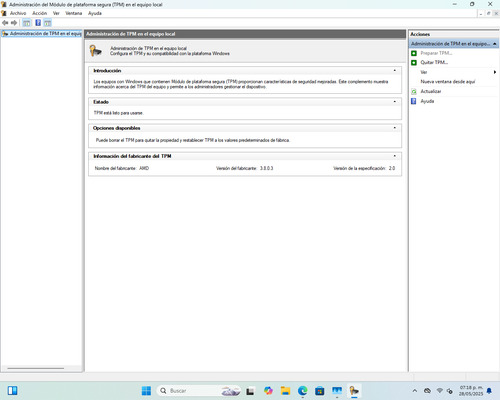
Task: Collapse the Opciones disponibles section
Action: (x=395, y=128)
